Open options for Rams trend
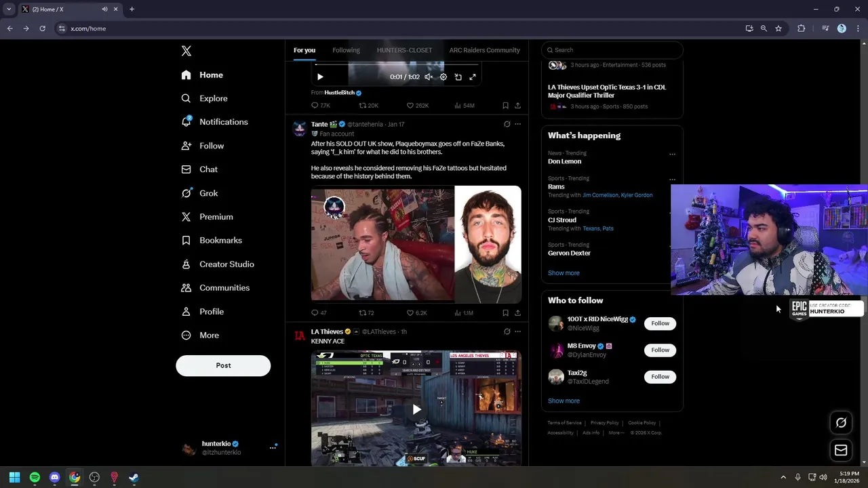The image size is (868, 488). coord(672,179)
